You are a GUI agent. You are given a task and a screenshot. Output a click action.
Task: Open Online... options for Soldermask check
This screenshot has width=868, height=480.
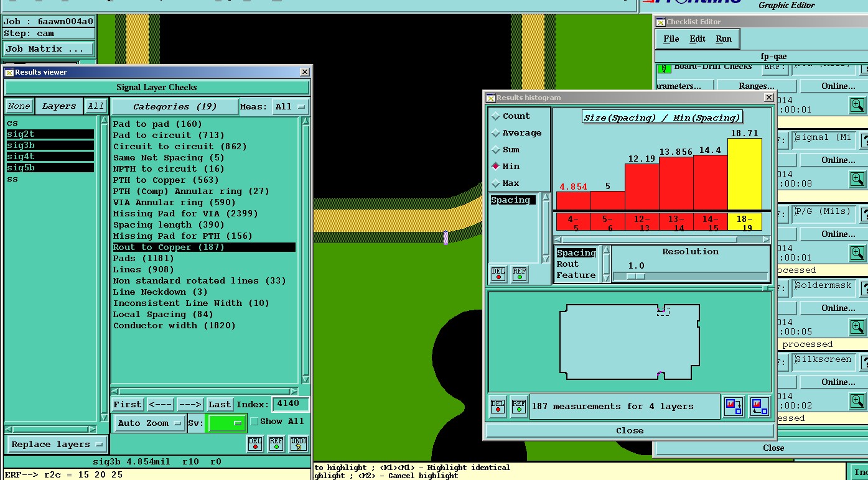[x=834, y=308]
